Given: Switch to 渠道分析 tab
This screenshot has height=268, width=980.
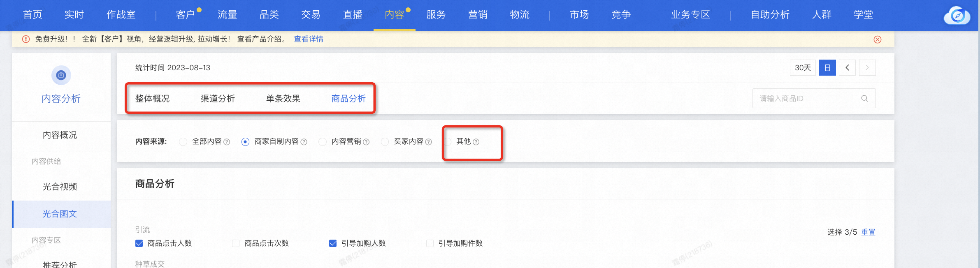Looking at the screenshot, I should tap(218, 99).
